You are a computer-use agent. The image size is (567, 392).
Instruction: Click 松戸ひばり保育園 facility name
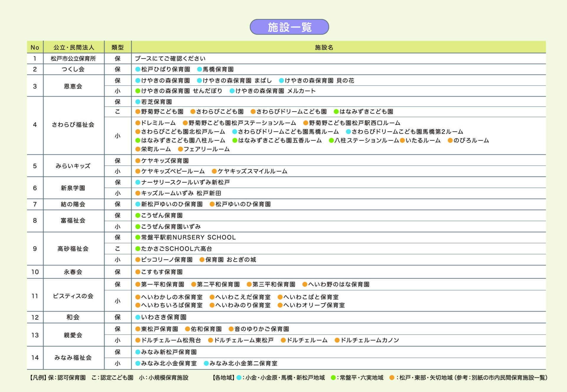[x=165, y=69]
